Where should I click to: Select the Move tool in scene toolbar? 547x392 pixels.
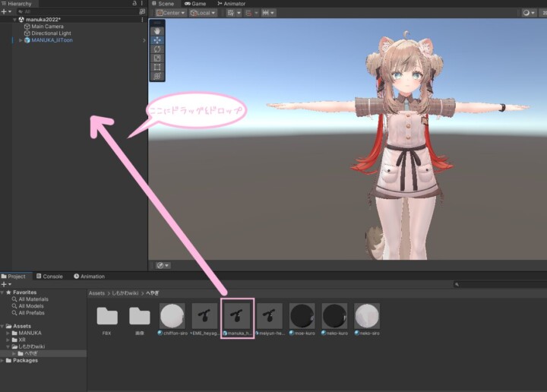157,40
